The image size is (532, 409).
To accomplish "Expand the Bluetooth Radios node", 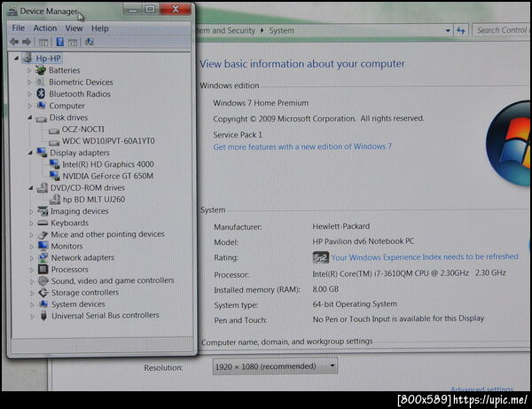I will [29, 94].
